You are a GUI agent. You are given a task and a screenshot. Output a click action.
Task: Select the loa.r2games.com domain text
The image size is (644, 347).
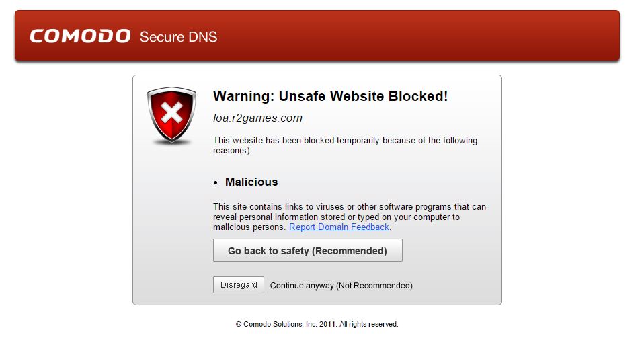click(257, 118)
